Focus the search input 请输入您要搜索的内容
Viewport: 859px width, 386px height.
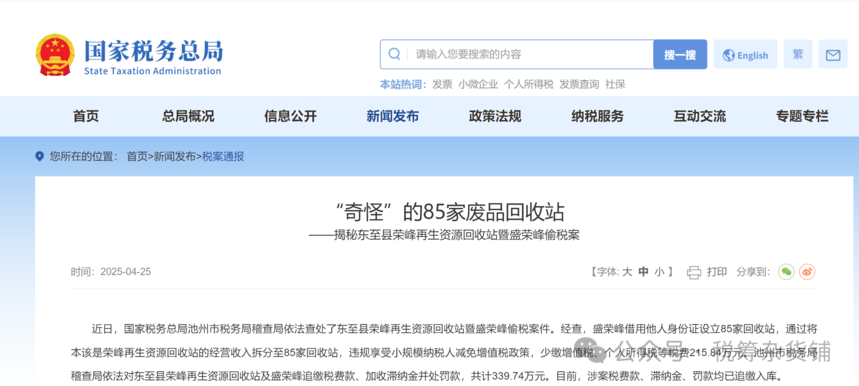529,54
